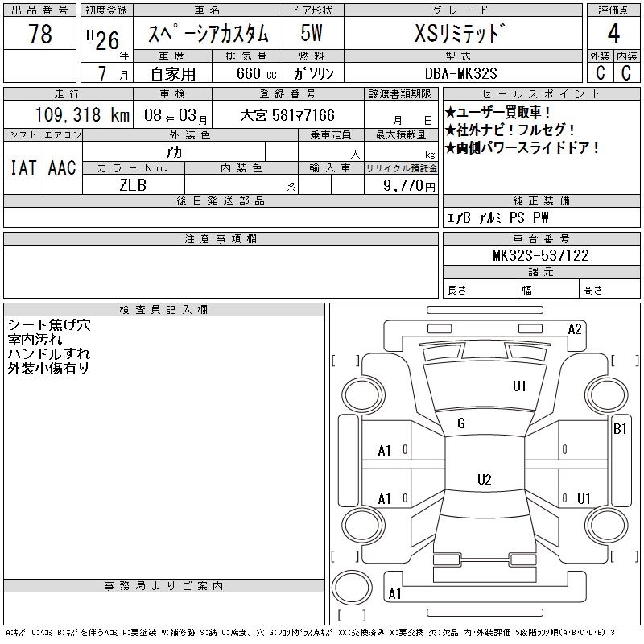Click the air conditioner value AAC
644x644 pixels.
[63, 168]
